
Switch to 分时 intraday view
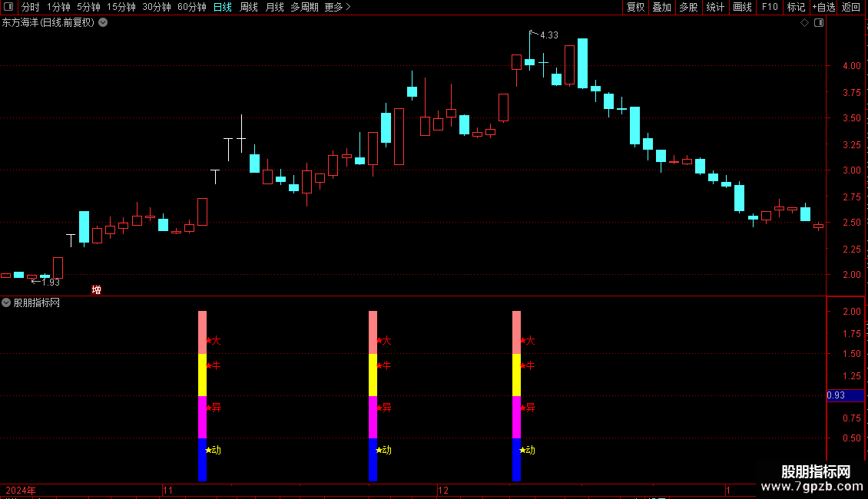[31, 7]
